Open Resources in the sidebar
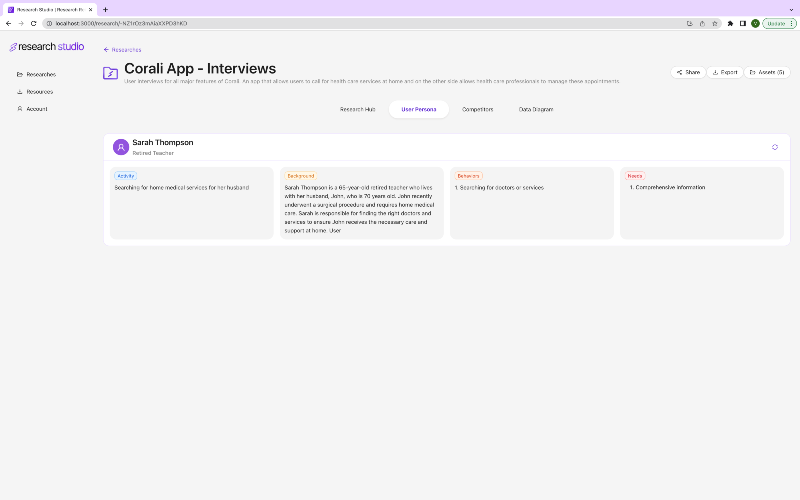The height and width of the screenshot is (500, 800). click(x=35, y=92)
